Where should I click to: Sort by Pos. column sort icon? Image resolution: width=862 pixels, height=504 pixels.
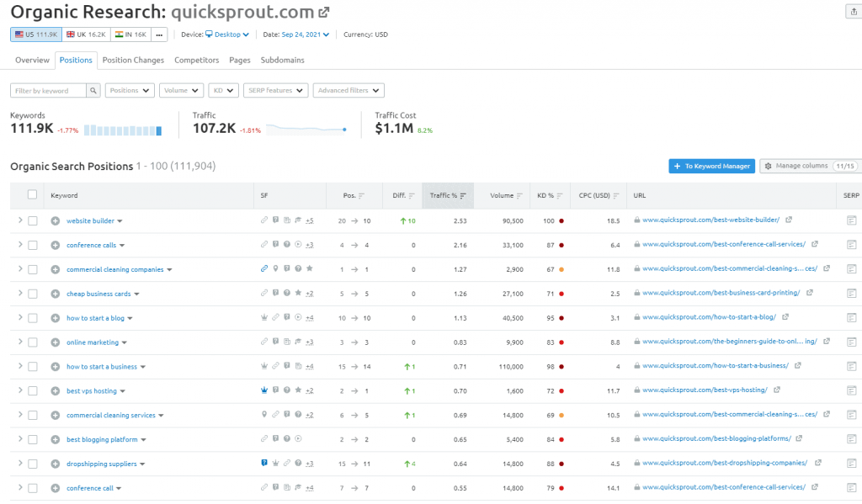pos(362,196)
